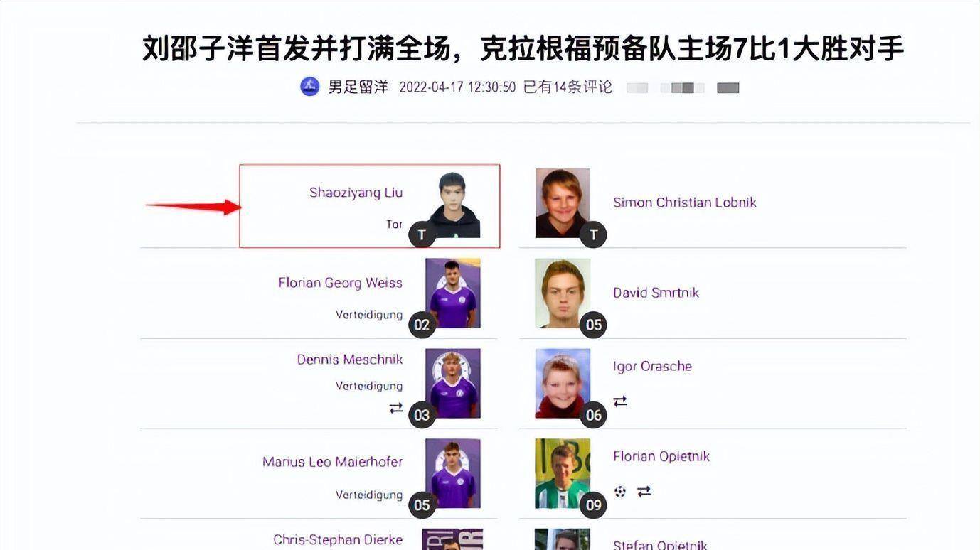Click substitution arrows icon under Florian Opietnik
Screen dimensions: 980x550
[644, 492]
